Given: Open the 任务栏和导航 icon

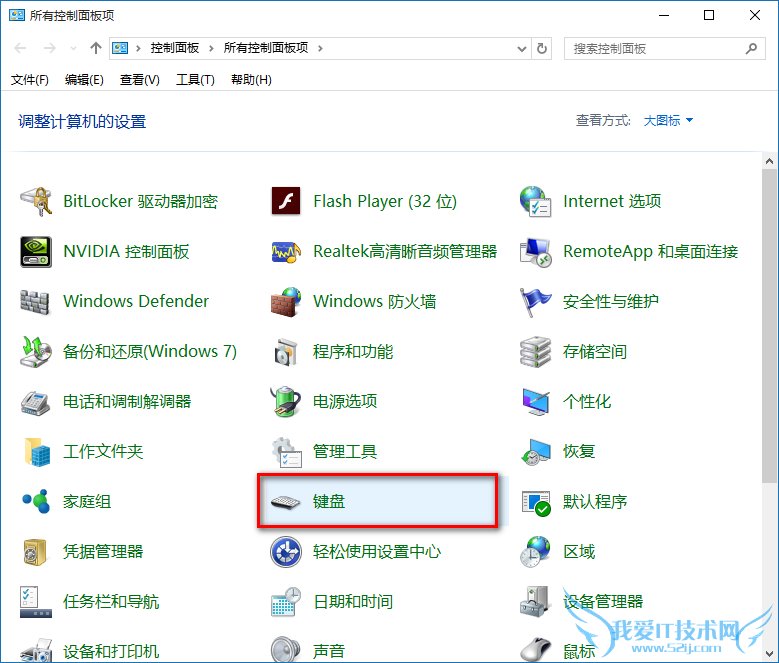Looking at the screenshot, I should point(36,602).
